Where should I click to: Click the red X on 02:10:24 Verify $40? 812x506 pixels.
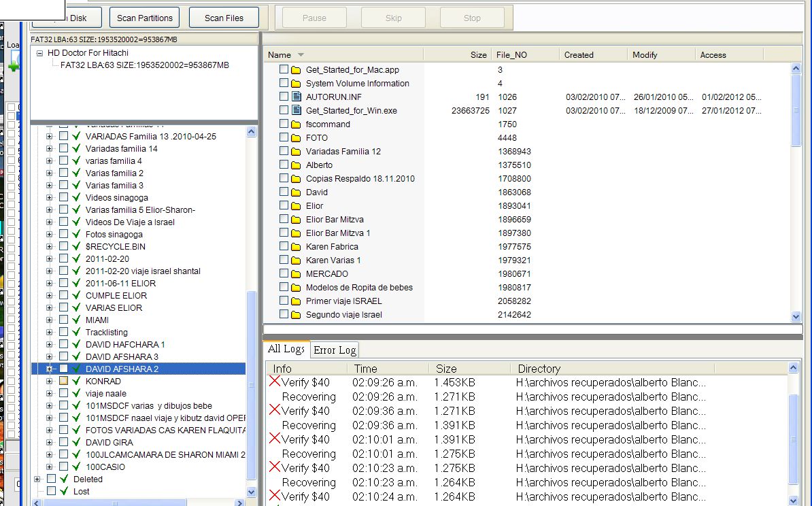pos(275,495)
